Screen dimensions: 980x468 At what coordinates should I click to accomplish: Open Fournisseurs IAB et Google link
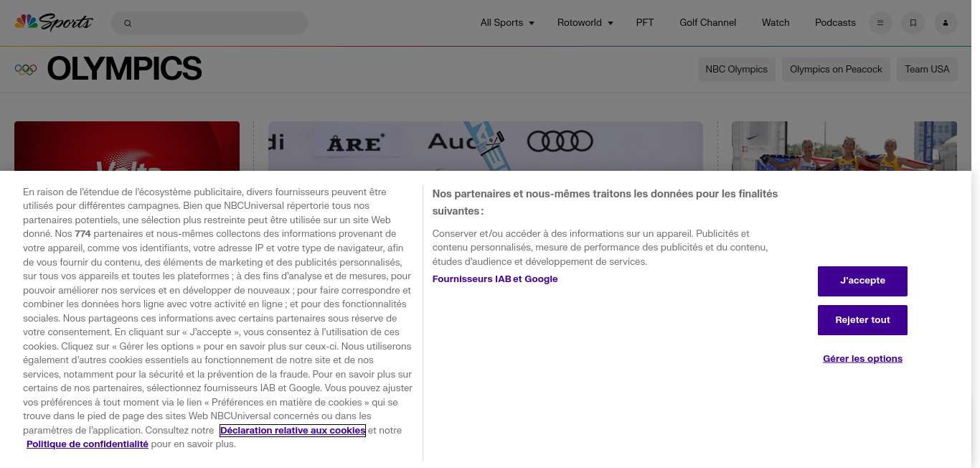pos(495,279)
